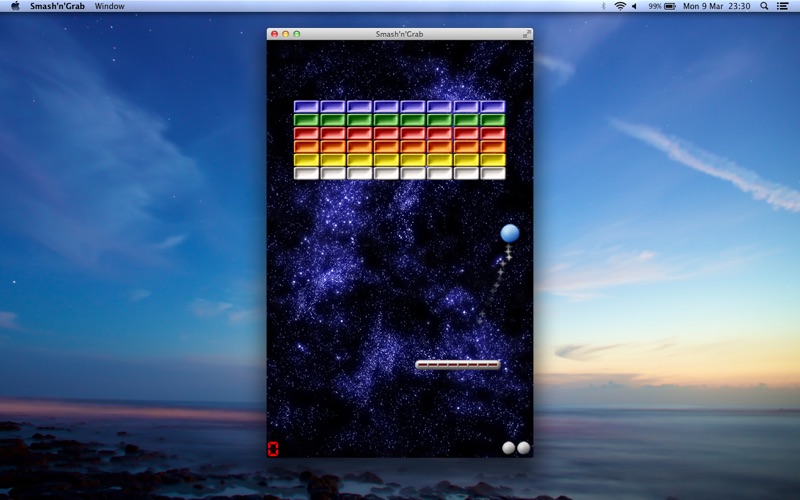Toggle fullscreen with window's expand arrows

point(527,34)
